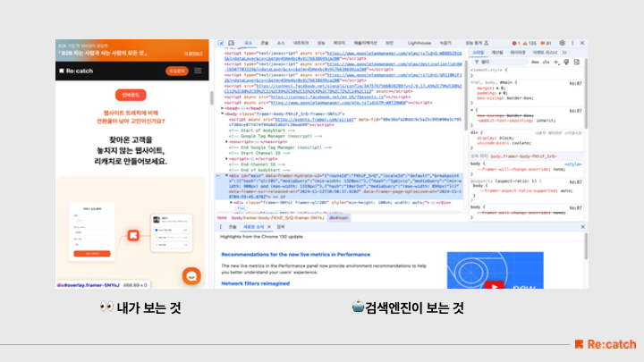Expand the margin property triangle in Styles

click(497, 88)
